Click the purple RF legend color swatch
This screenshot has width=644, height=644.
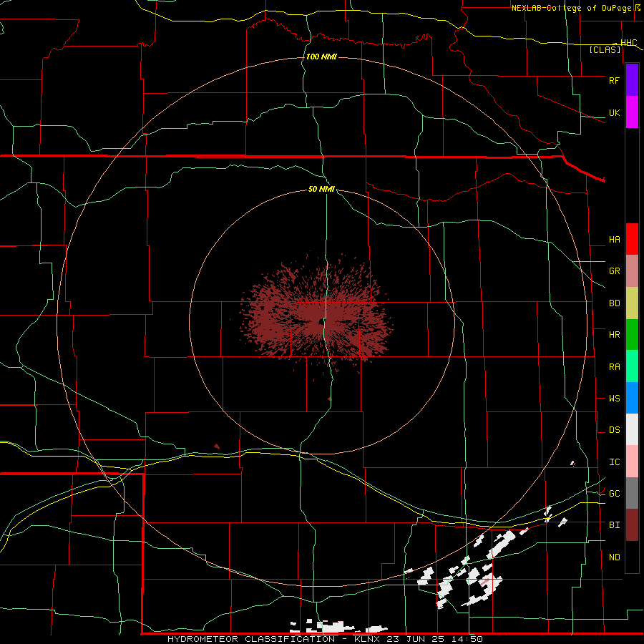point(632,80)
